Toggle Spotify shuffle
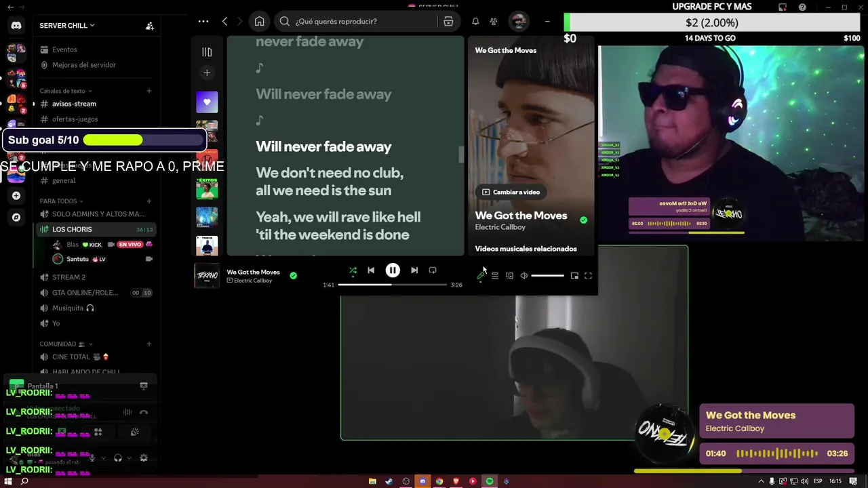Screen dimensions: 868x488 [x=353, y=270]
